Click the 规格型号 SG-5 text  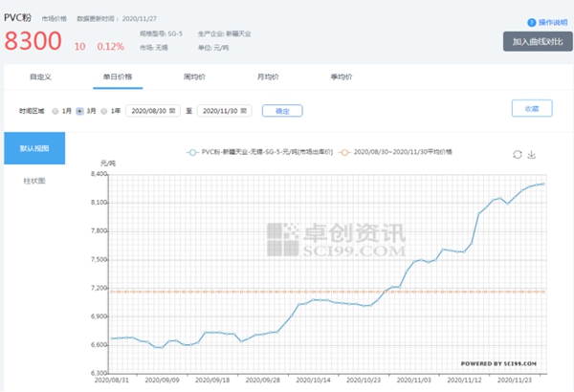pyautogui.click(x=161, y=33)
